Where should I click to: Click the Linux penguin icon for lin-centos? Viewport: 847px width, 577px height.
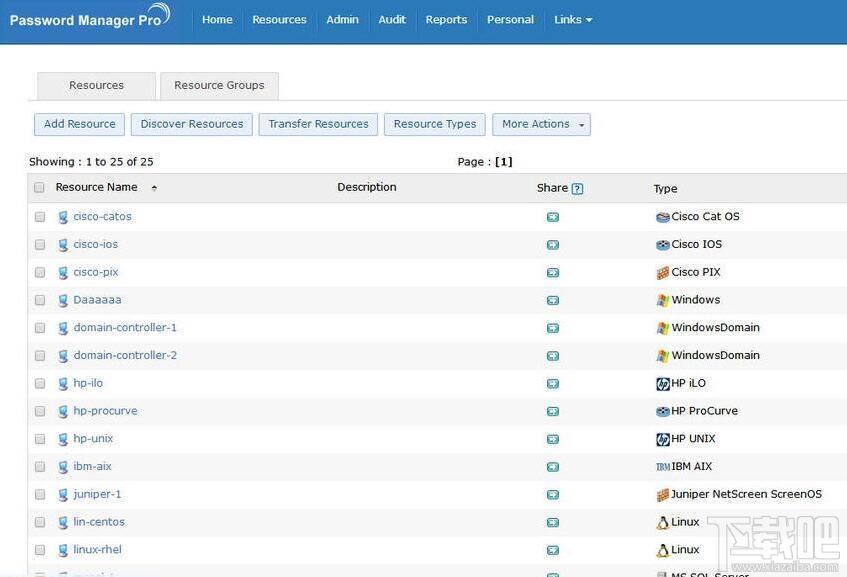coord(663,522)
